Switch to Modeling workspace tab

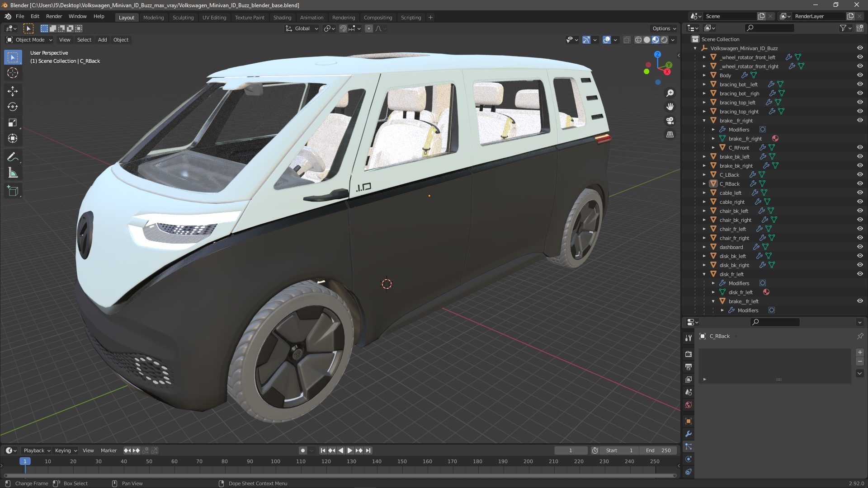[153, 18]
